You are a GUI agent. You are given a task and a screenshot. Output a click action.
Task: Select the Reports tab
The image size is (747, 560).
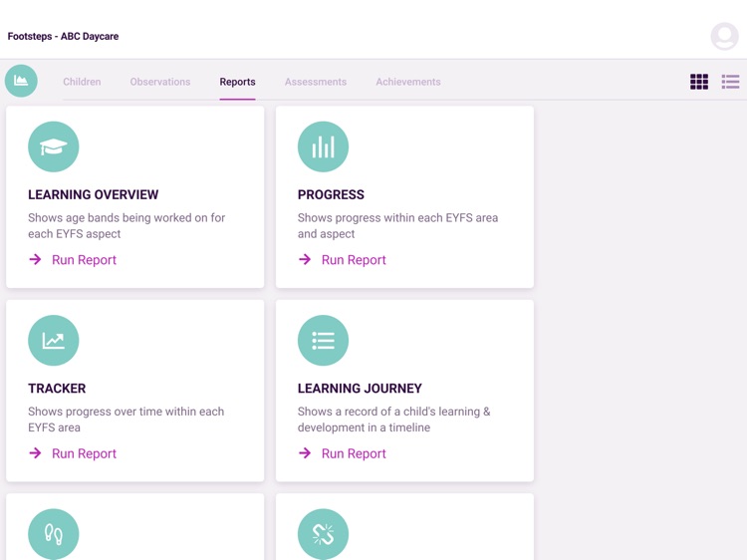point(237,82)
